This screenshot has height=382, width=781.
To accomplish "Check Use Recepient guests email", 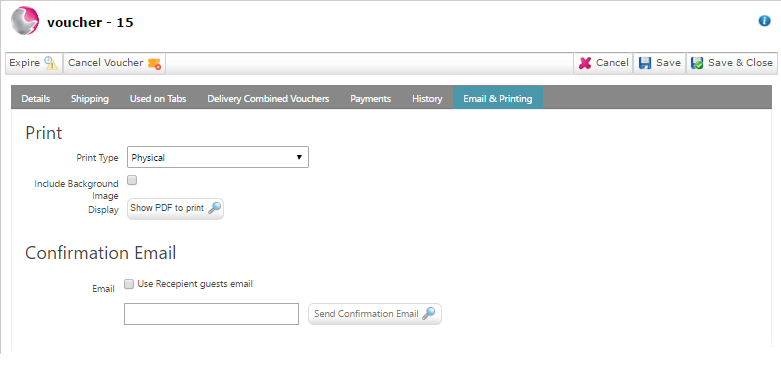I will 129,284.
